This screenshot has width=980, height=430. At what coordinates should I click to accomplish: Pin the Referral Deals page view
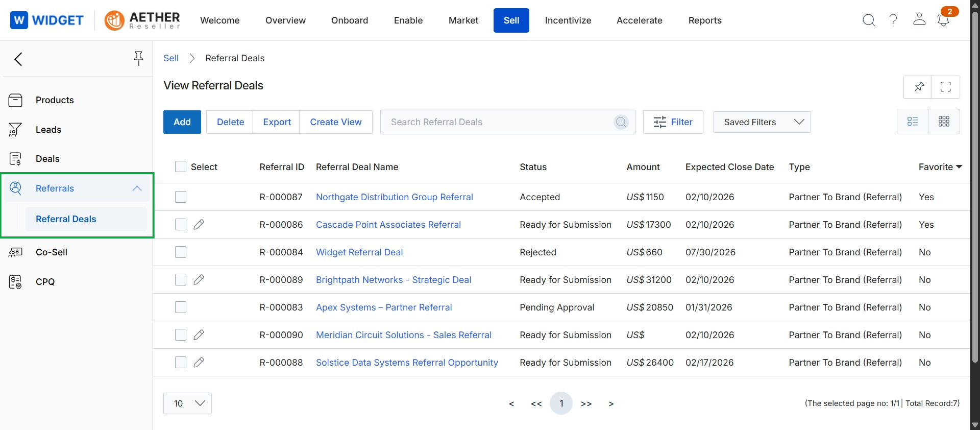tap(918, 87)
